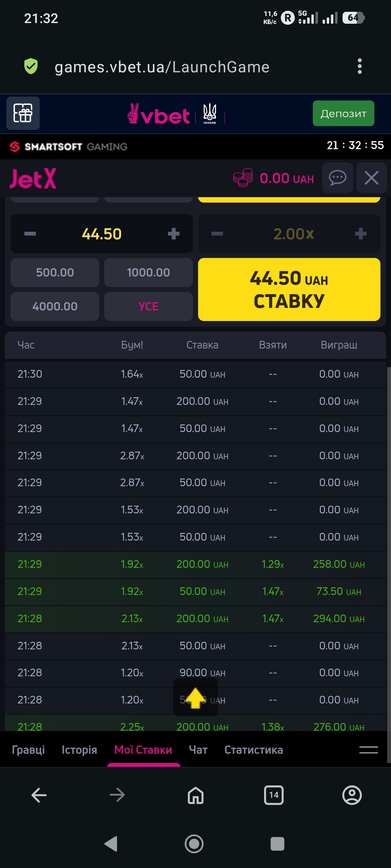Select the 500.00 quick bet amount
The width and height of the screenshot is (391, 868).
[55, 272]
